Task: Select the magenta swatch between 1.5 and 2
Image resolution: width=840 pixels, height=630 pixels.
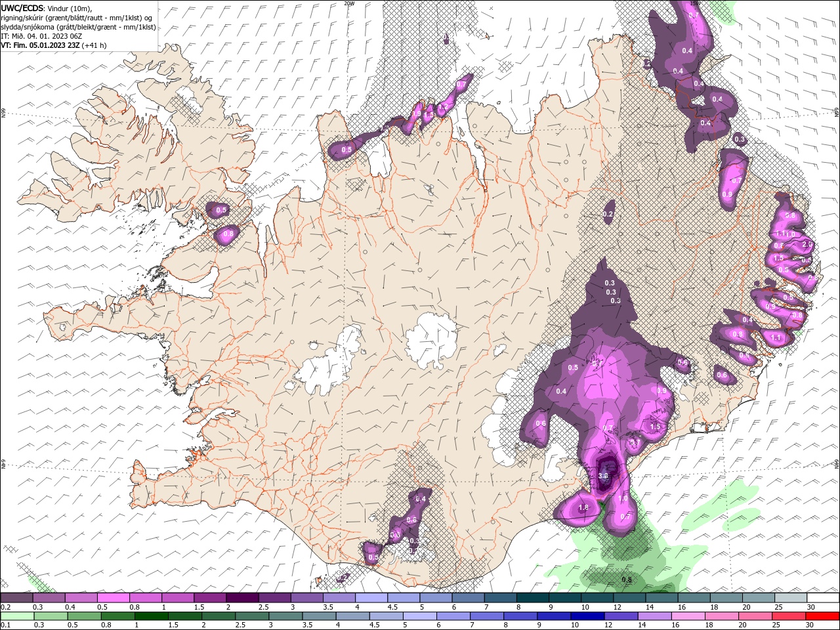Action: (x=210, y=598)
